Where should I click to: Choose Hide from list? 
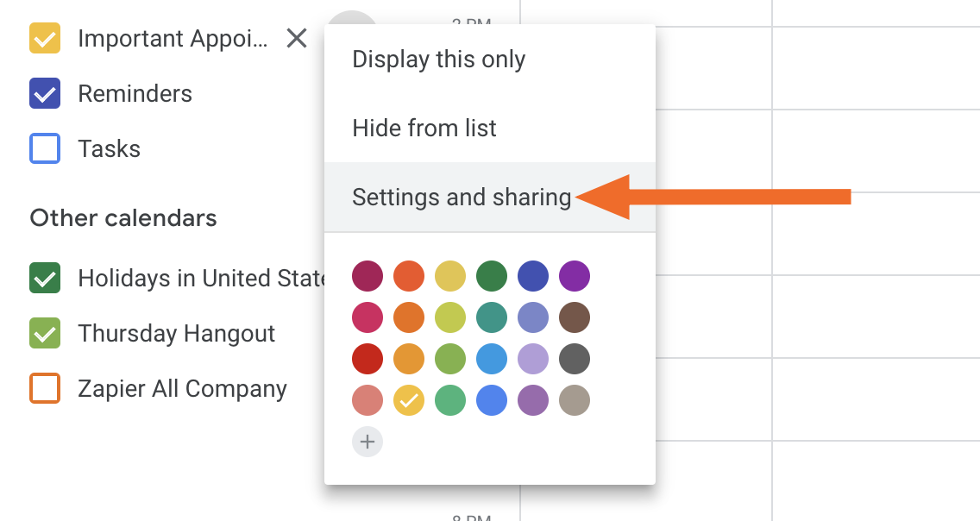(x=424, y=128)
